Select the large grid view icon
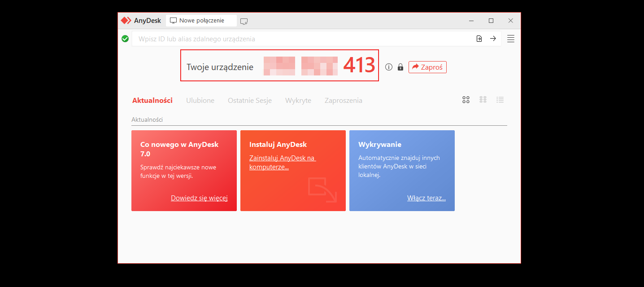This screenshot has height=287, width=644. pos(466,99)
